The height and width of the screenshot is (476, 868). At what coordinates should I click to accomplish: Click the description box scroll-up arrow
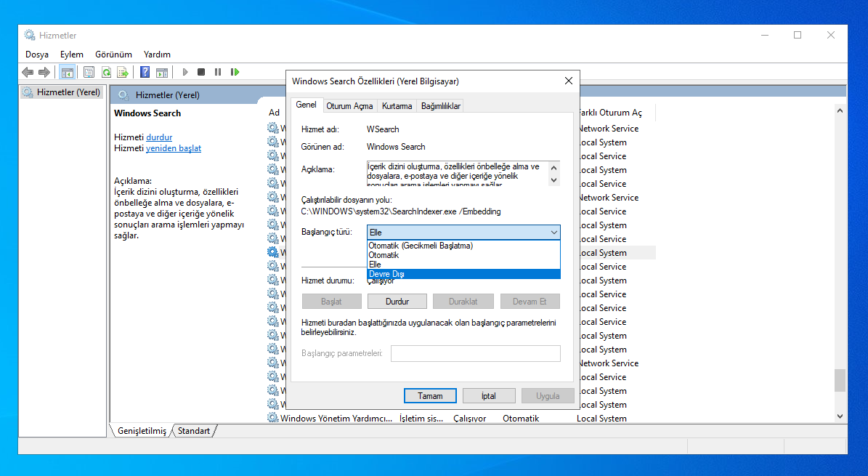click(x=553, y=167)
